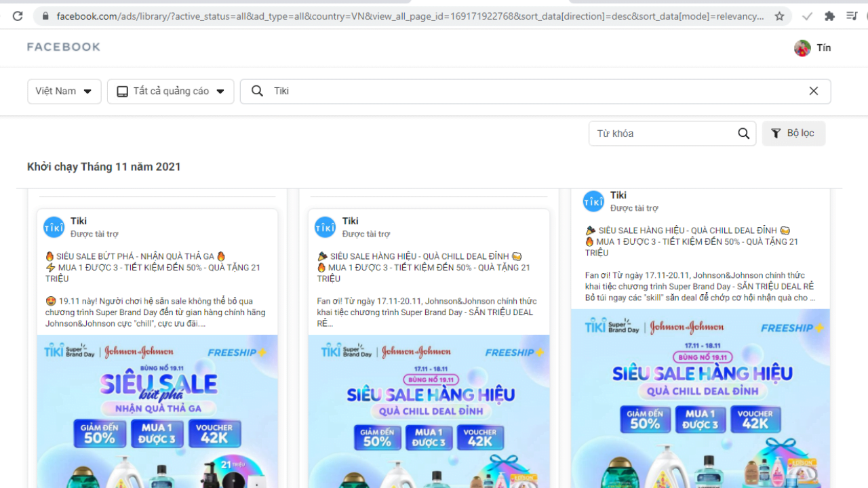Click the ad-type rectangle icon beside Tất cả quảng cáo
Viewport: 868px width, 488px height.
click(x=122, y=90)
